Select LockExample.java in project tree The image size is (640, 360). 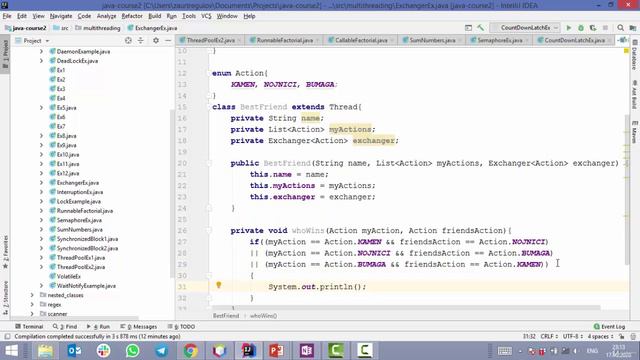(78, 202)
